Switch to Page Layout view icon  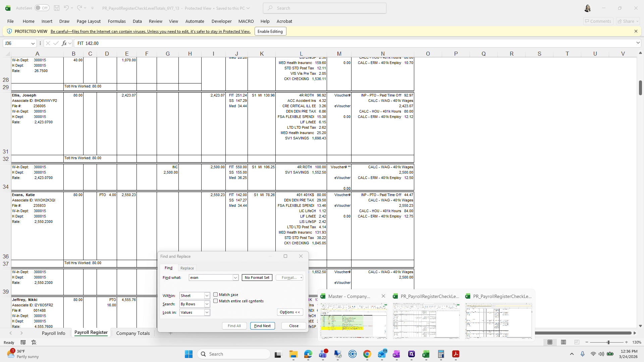click(563, 342)
